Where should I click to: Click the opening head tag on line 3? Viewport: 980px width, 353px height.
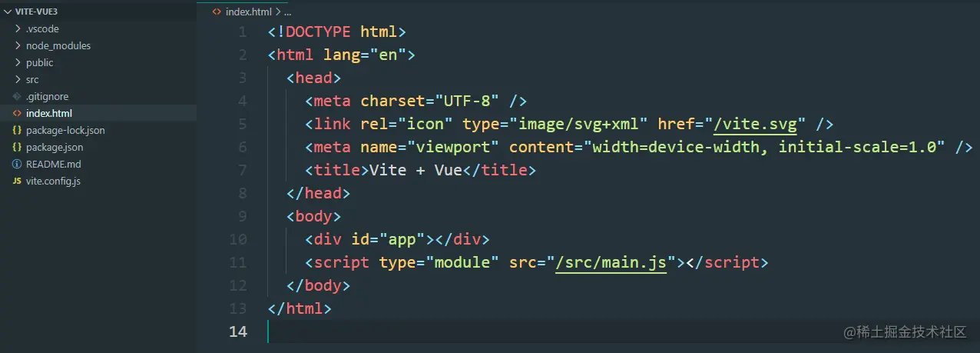(314, 78)
